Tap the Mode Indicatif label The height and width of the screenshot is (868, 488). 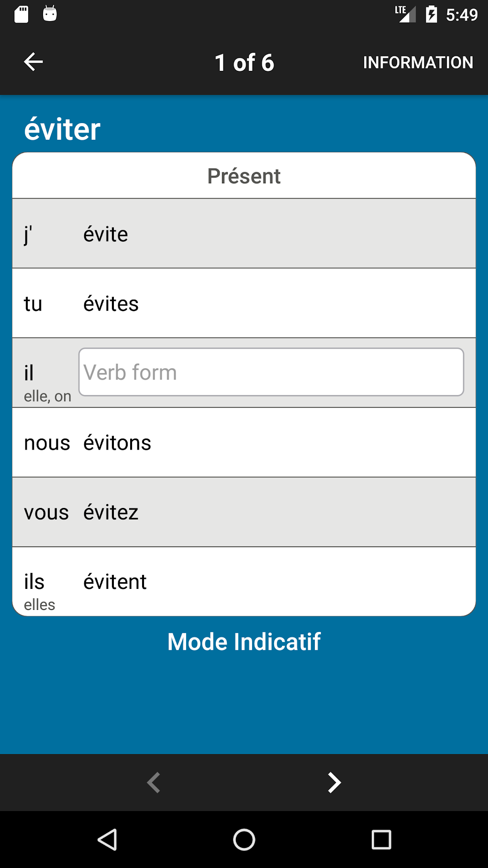point(244,642)
